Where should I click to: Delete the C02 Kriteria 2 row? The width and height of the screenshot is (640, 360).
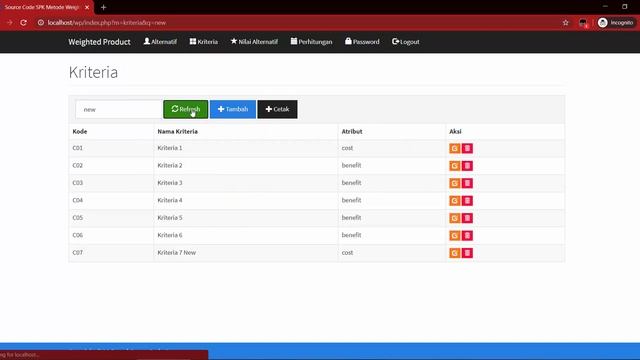[x=467, y=166]
